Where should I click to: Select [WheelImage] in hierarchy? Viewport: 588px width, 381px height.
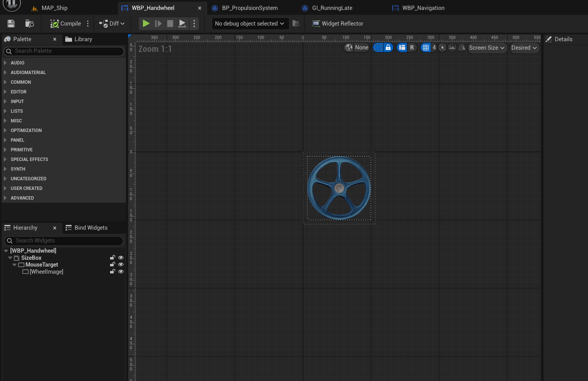click(x=47, y=272)
